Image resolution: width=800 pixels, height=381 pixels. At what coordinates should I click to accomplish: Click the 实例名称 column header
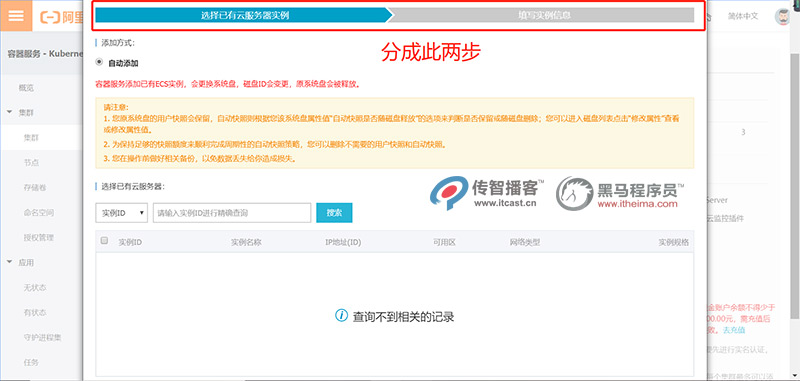(x=246, y=242)
